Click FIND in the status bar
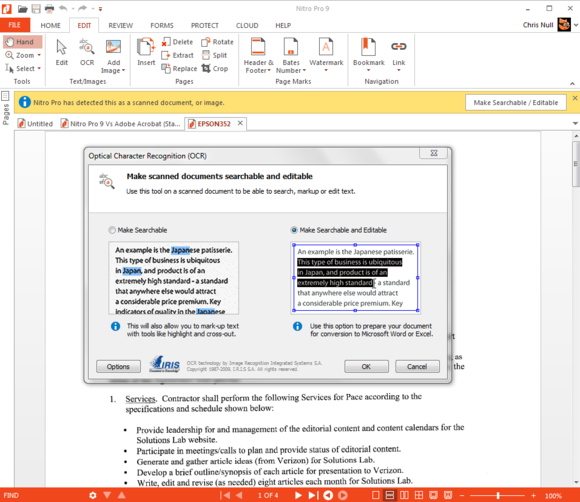This screenshot has width=580, height=502. click(x=11, y=495)
